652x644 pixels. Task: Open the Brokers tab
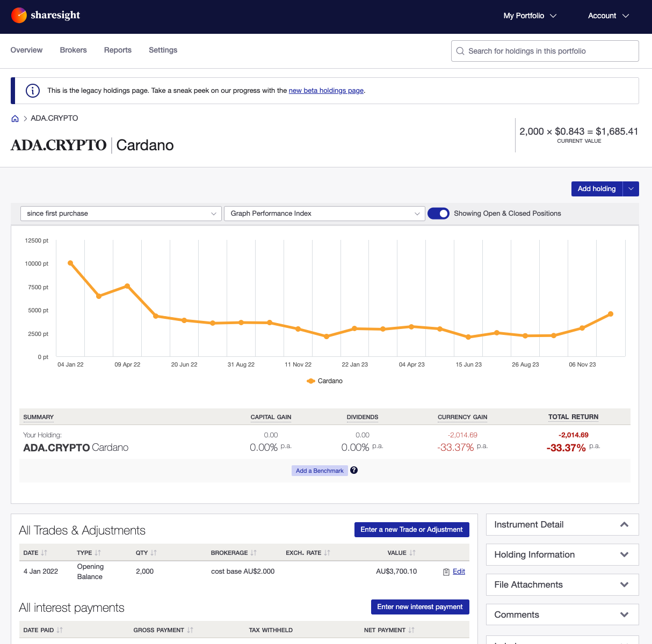74,50
